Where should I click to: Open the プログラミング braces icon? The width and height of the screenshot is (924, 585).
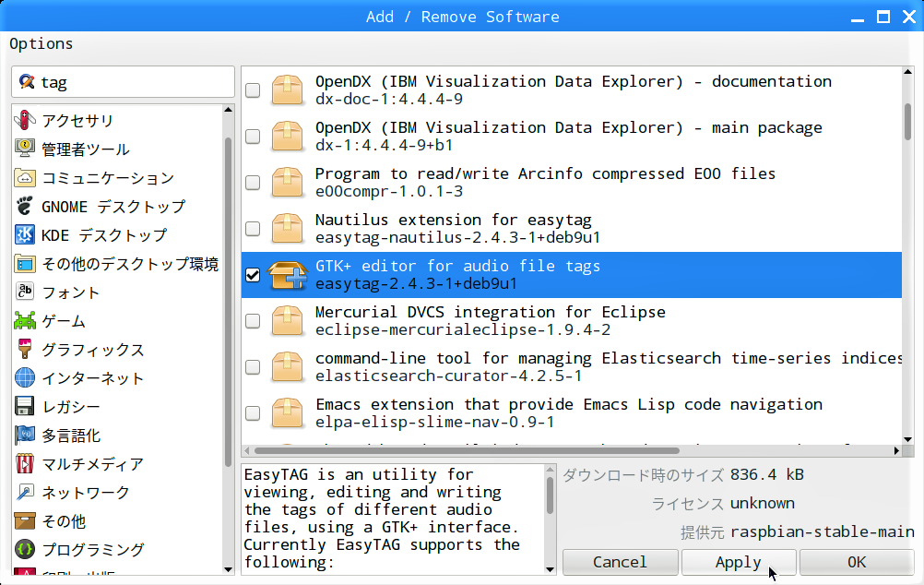25,550
